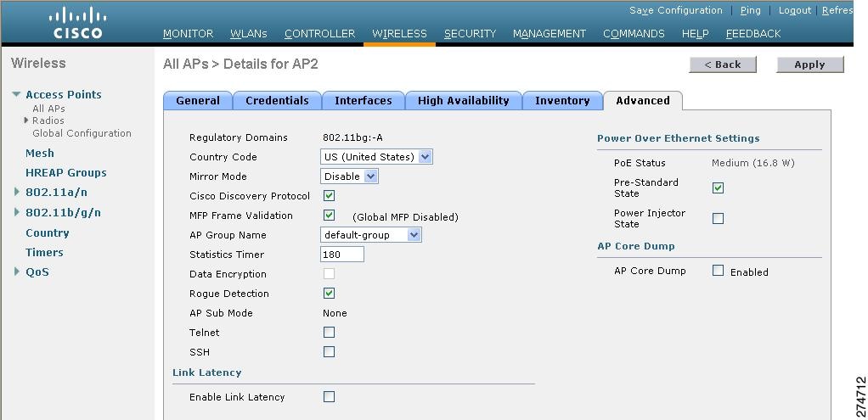Click the Statistics Timer field
This screenshot has width=868, height=420.
click(x=342, y=255)
